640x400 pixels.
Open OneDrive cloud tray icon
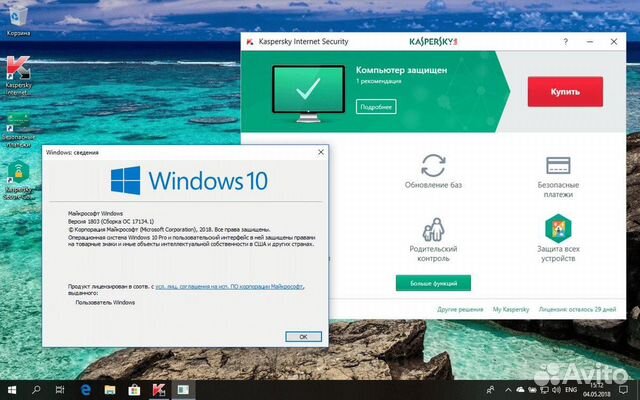520,390
